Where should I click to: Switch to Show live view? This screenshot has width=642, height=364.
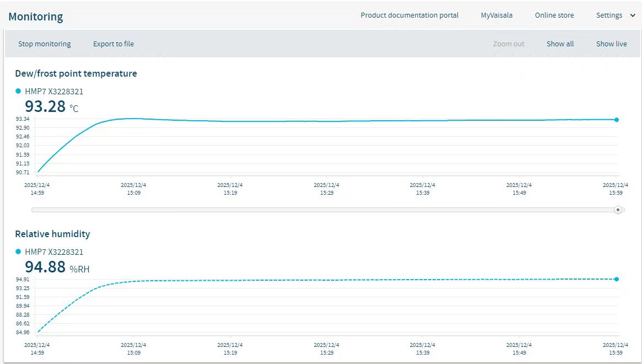(x=611, y=44)
